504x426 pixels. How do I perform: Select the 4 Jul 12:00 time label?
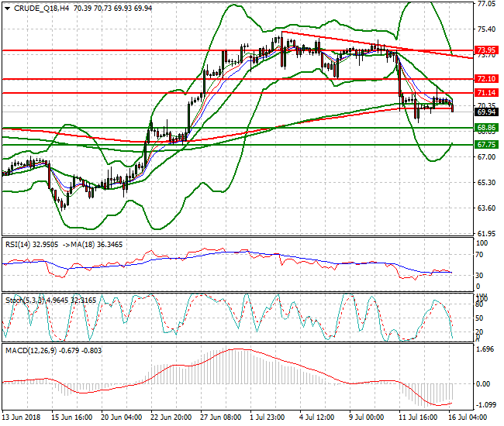(317, 417)
